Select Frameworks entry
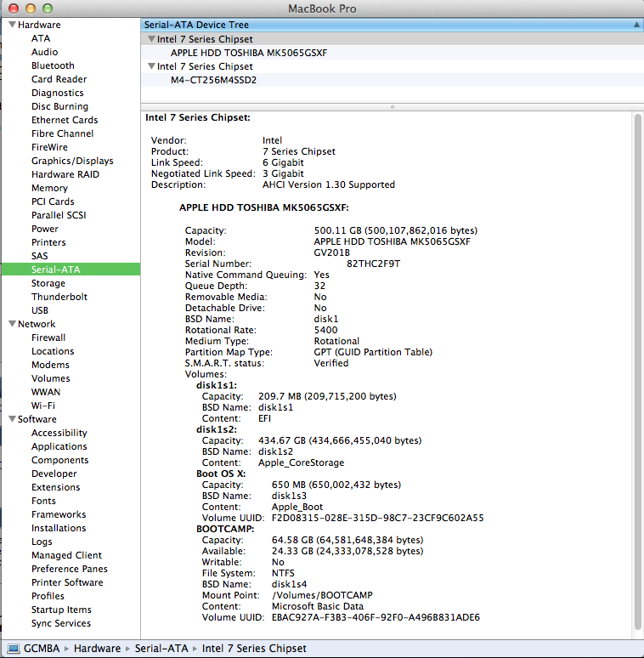This screenshot has height=658, width=644. point(59,514)
